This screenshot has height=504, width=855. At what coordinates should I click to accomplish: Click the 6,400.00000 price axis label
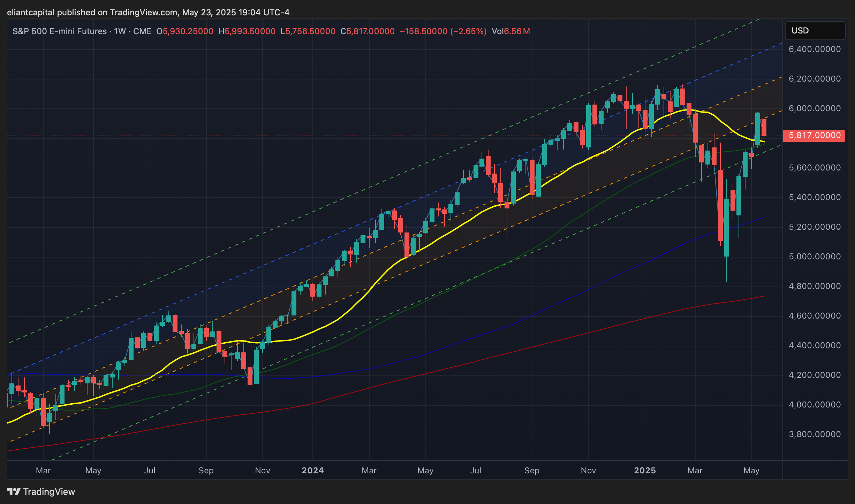tap(815, 49)
